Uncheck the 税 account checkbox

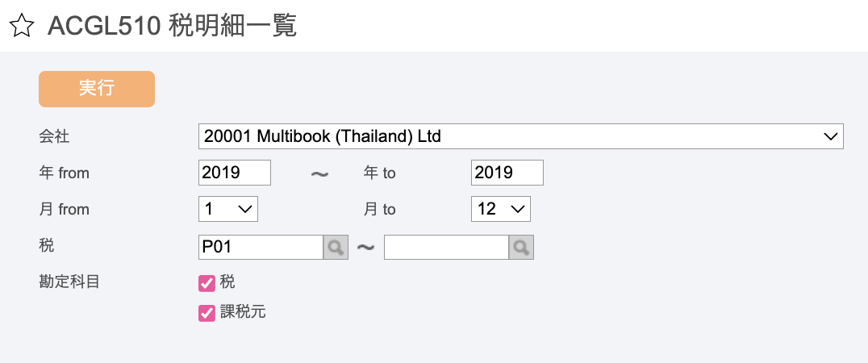207,283
